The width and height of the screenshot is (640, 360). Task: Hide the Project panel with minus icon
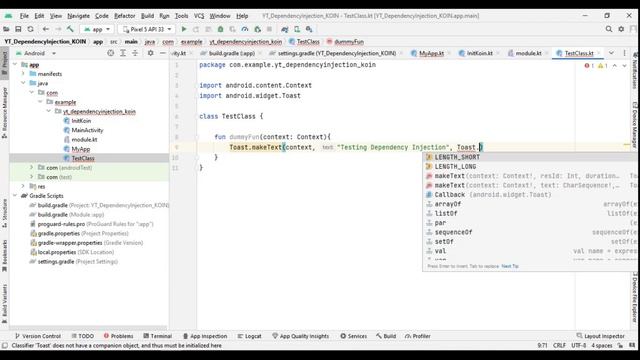tap(163, 53)
